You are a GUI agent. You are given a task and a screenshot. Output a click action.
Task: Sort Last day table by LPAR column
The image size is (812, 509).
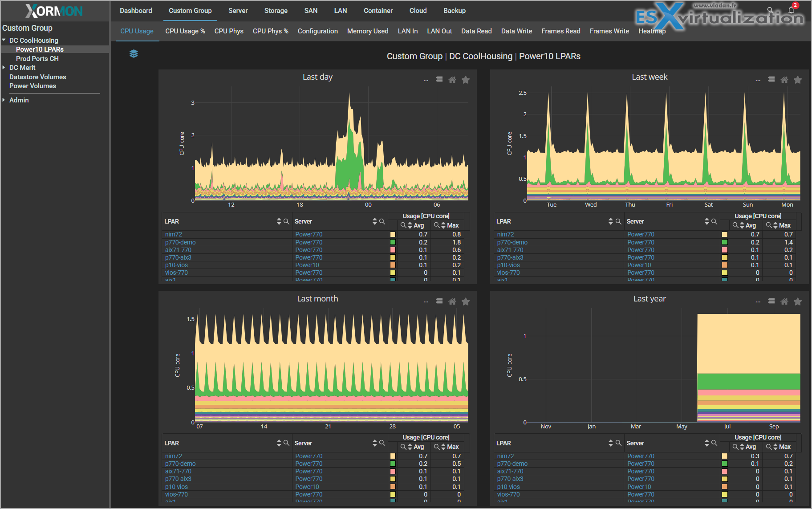(x=279, y=221)
